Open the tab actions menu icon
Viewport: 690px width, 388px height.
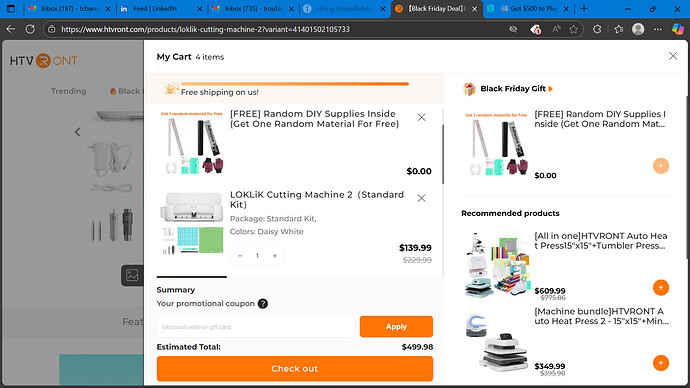point(11,8)
